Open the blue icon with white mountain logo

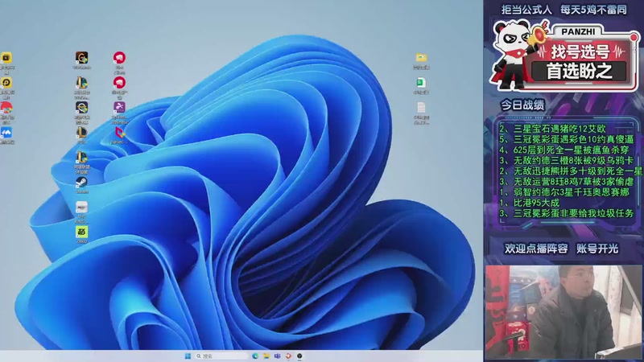pos(6,133)
